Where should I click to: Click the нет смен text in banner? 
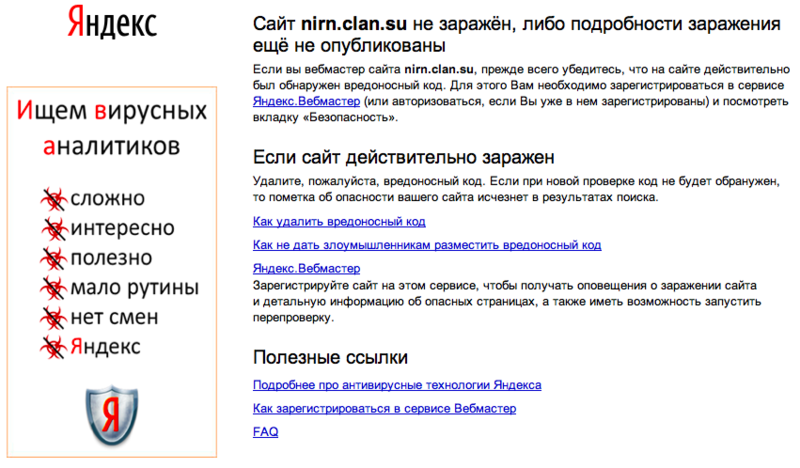pos(114,317)
